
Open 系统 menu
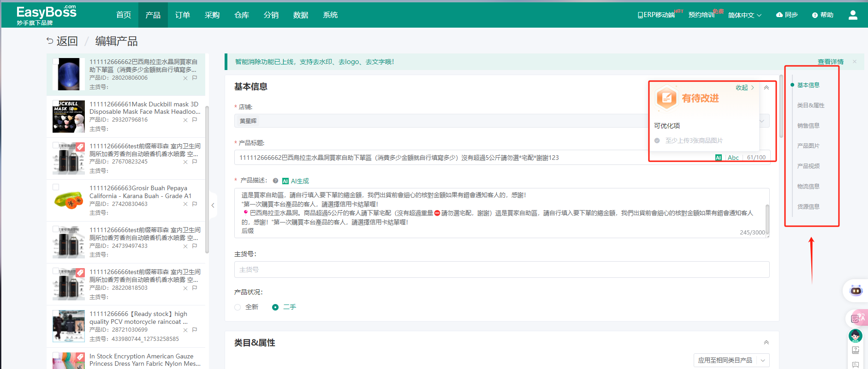click(330, 15)
